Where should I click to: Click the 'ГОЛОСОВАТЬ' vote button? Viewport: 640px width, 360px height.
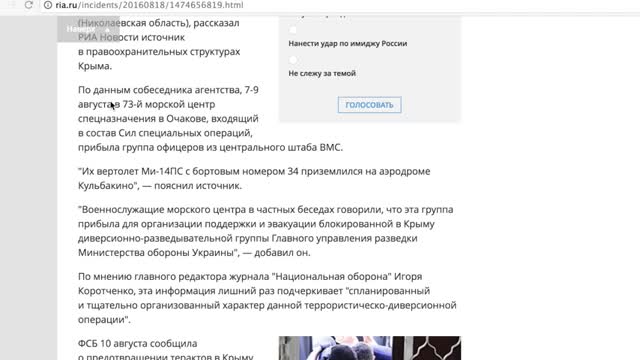pos(369,105)
